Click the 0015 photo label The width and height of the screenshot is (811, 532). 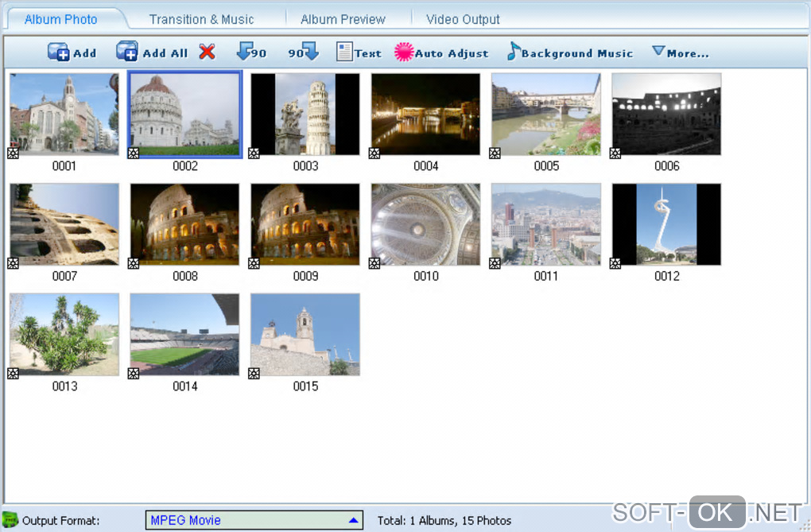click(x=305, y=386)
